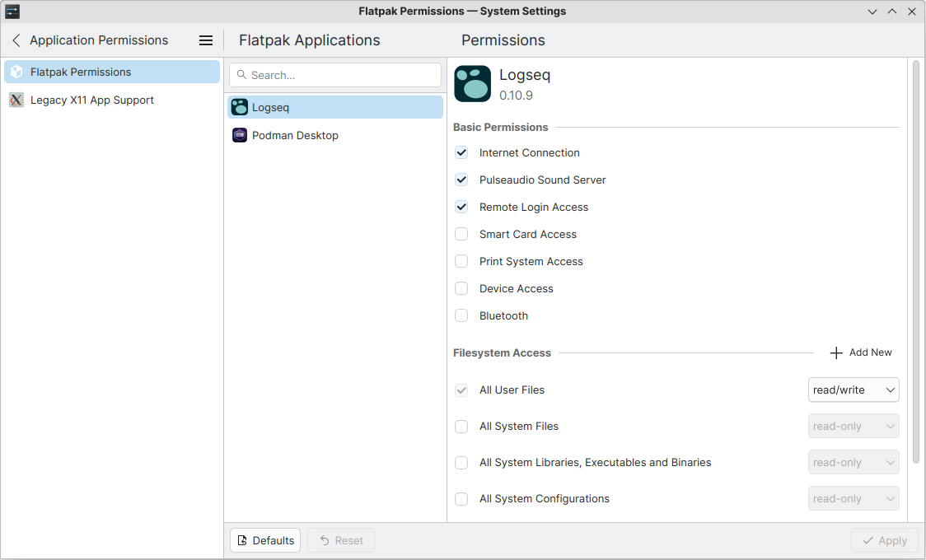Click the Logseq version number 0.10.9
This screenshot has height=560, width=926.
point(517,96)
